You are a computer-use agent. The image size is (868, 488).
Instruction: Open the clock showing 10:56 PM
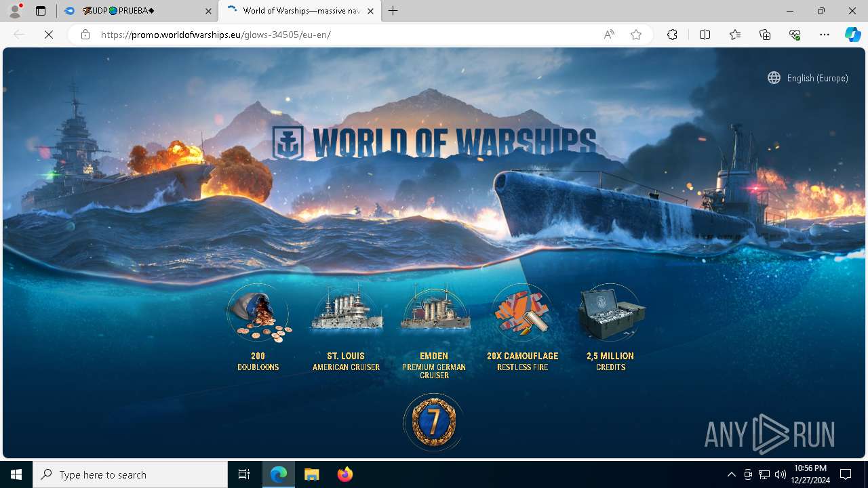coord(810,474)
